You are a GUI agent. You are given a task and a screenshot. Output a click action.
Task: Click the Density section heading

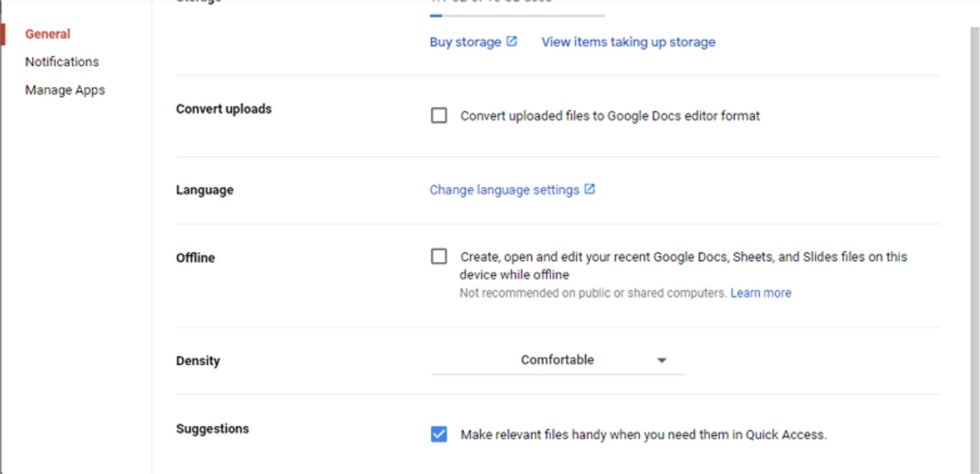(x=198, y=361)
